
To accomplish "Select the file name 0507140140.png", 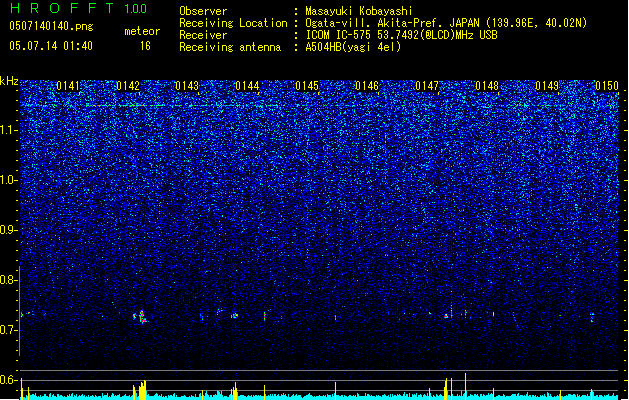I will coord(51,26).
